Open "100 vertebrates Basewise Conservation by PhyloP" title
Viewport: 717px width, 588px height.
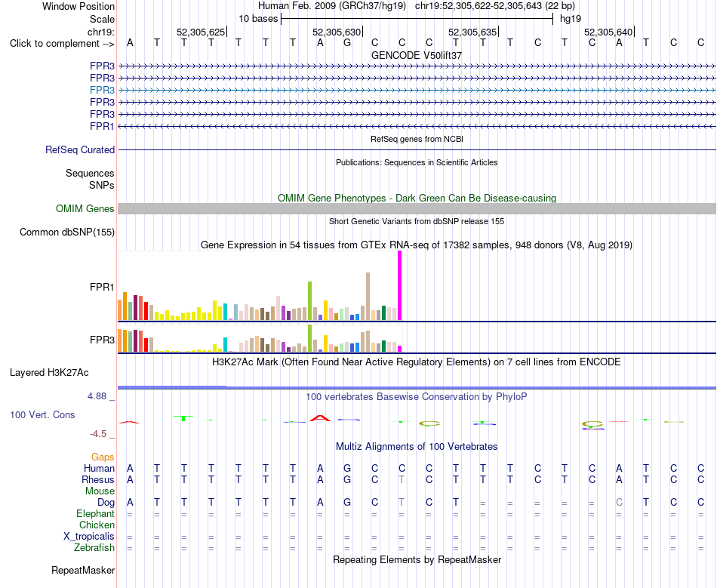tap(417, 397)
